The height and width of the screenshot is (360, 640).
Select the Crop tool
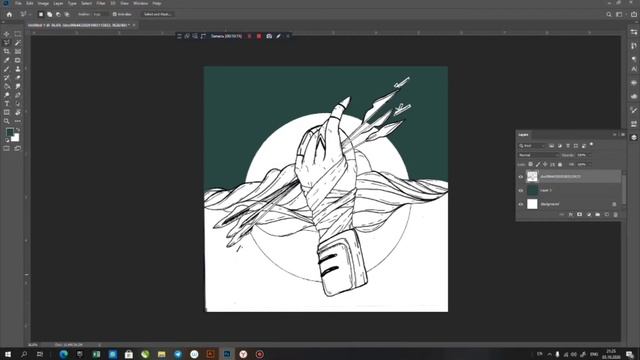(x=7, y=51)
